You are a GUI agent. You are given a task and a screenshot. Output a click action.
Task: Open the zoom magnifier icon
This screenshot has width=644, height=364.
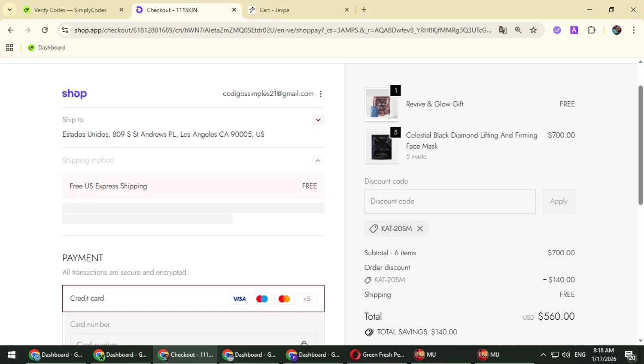coord(518,30)
